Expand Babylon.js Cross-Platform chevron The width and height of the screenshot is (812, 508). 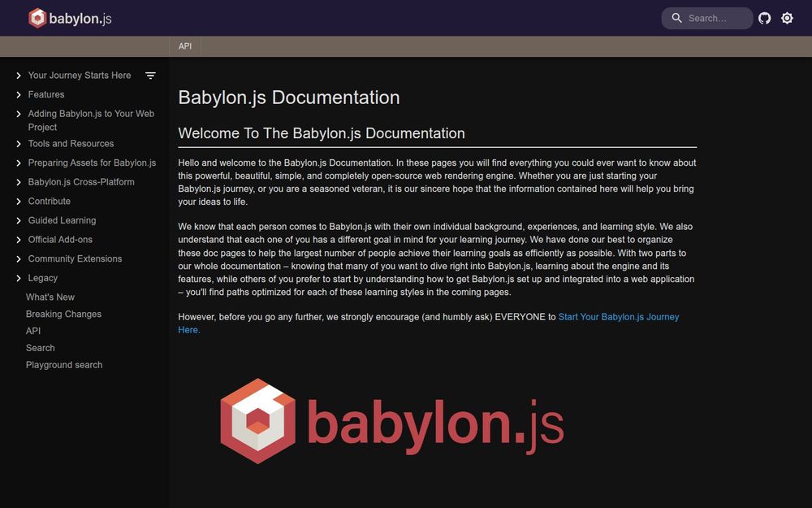[x=19, y=182]
